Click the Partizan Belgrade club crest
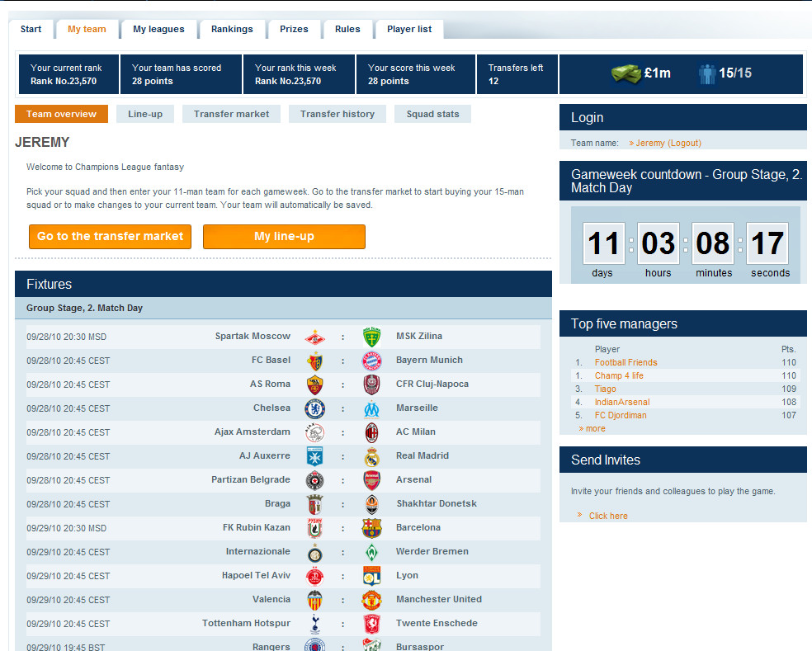The width and height of the screenshot is (812, 651). [x=315, y=480]
